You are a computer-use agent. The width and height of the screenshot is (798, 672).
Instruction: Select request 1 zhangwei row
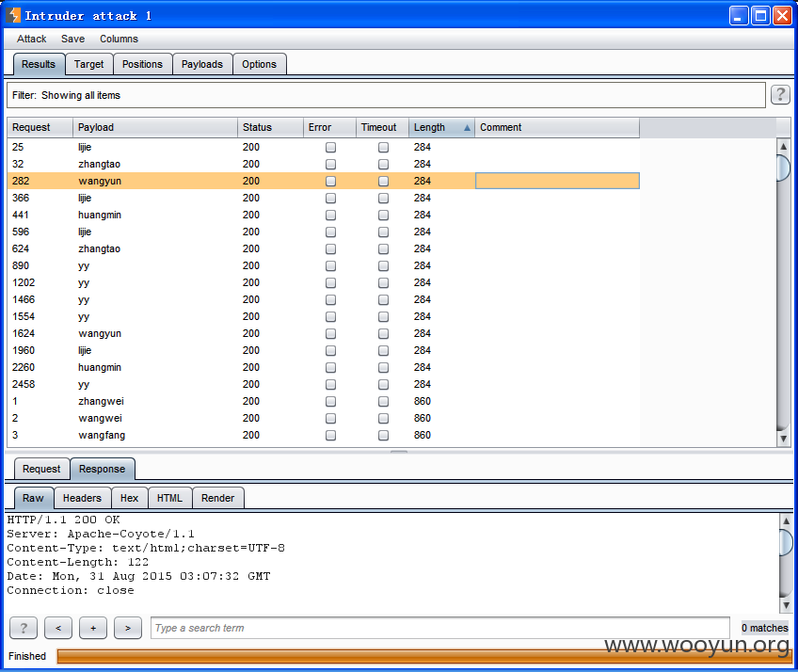[x=323, y=401]
